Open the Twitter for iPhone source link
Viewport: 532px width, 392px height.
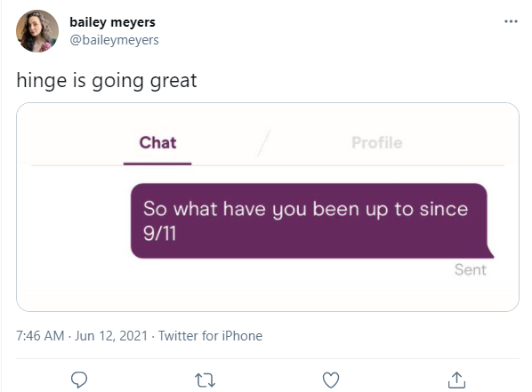[210, 336]
